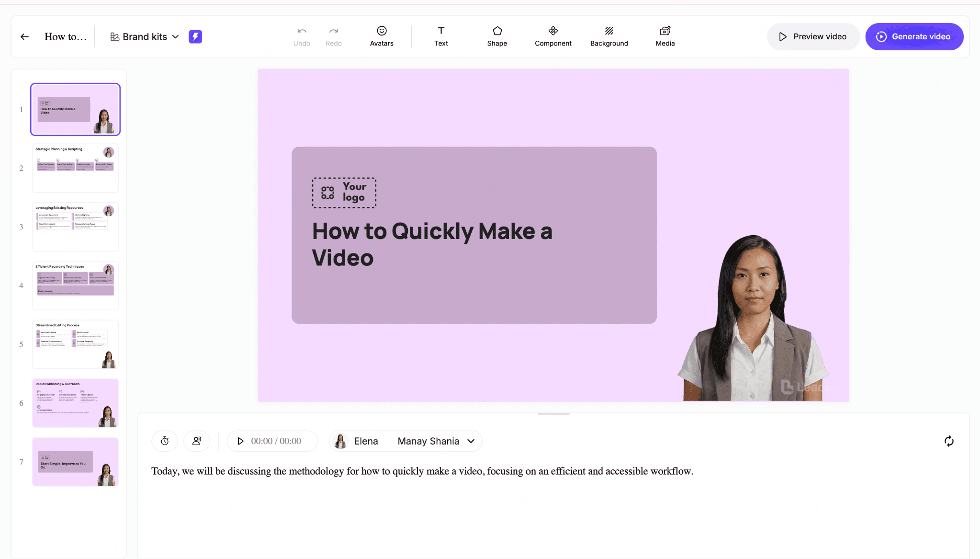Play the script audio preview

point(241,441)
